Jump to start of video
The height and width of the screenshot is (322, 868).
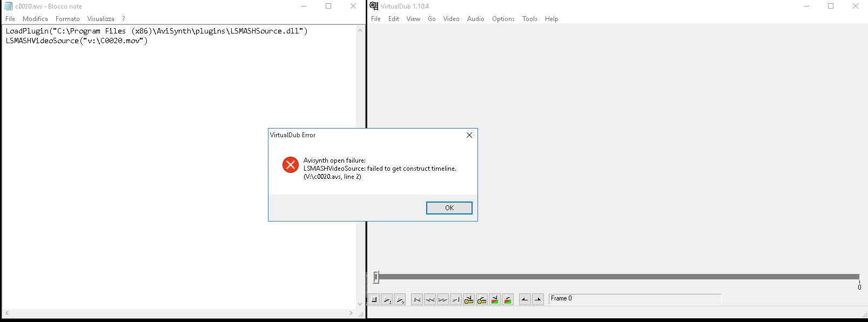pos(417,299)
